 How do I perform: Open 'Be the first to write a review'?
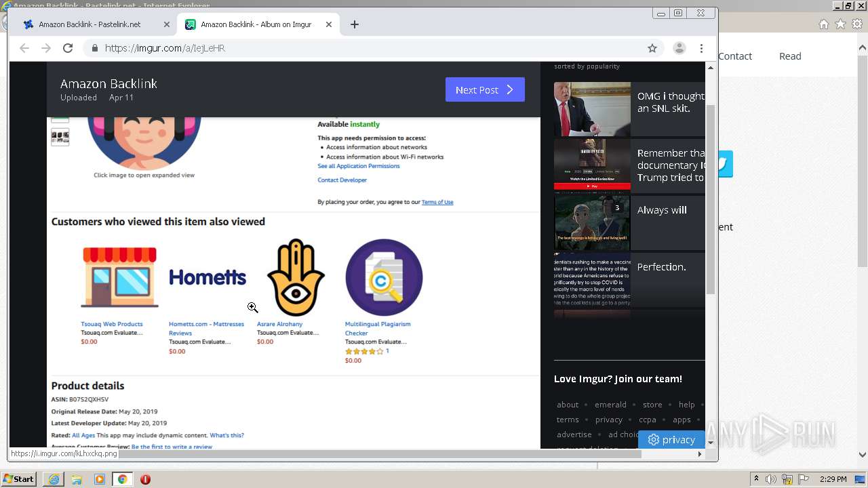tap(172, 447)
